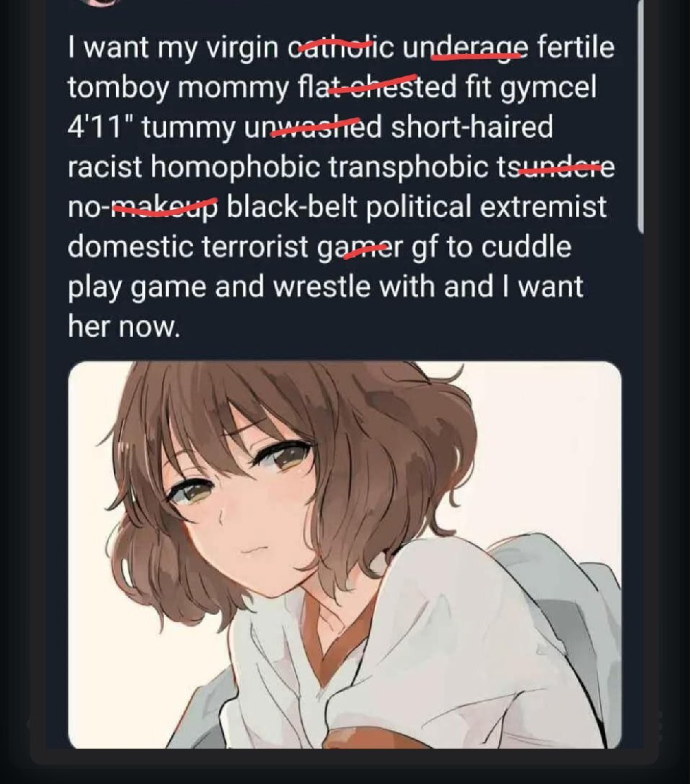Click the word "black-belt"
This screenshot has height=784, width=690.
point(292,206)
